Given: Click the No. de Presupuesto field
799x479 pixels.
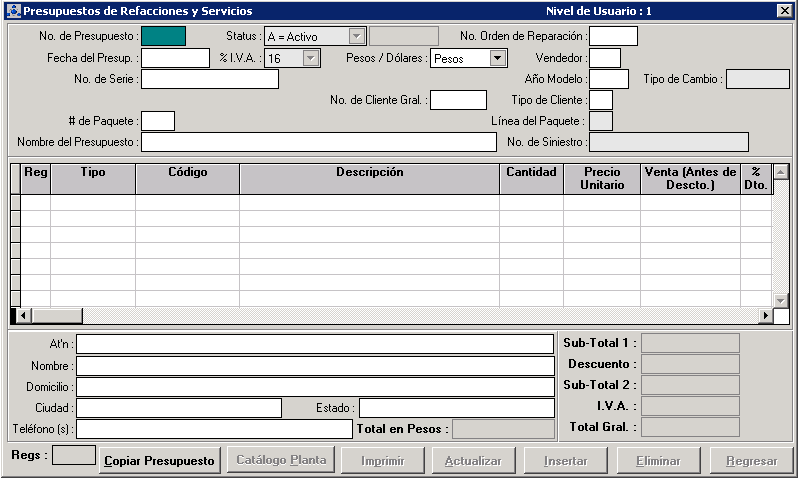Looking at the screenshot, I should pyautogui.click(x=163, y=36).
